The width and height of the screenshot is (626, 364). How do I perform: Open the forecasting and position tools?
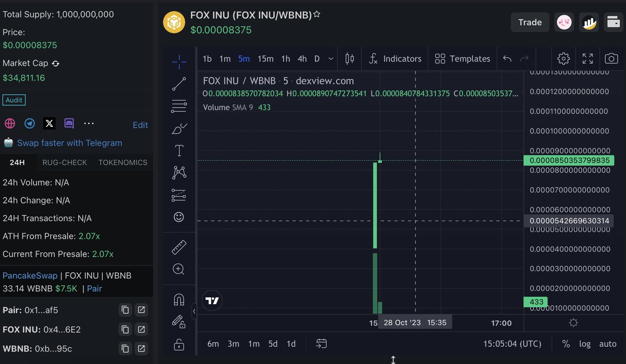pos(179,195)
